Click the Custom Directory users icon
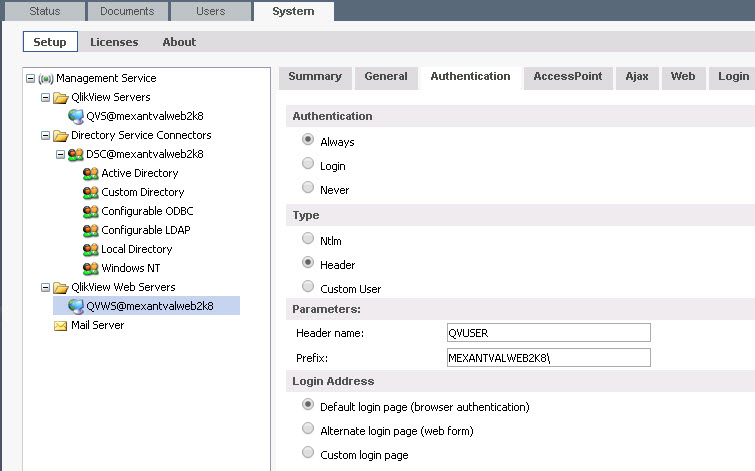The image size is (755, 471). (x=91, y=193)
